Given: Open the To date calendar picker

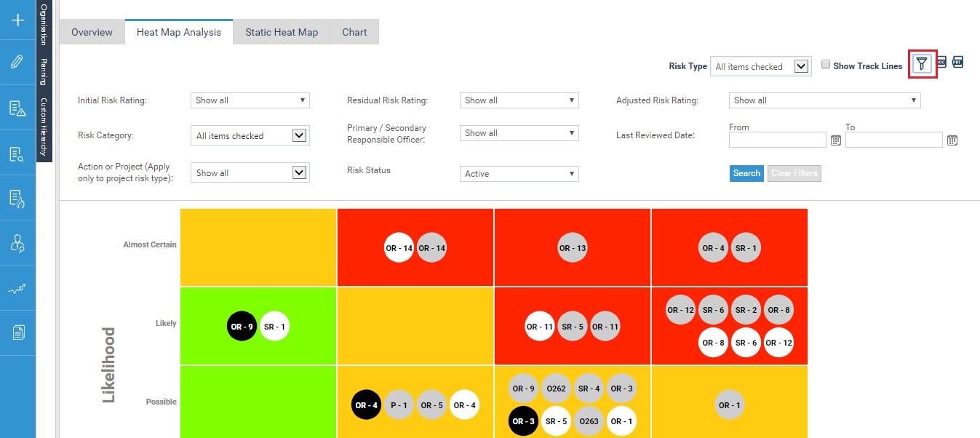Looking at the screenshot, I should pos(952,140).
